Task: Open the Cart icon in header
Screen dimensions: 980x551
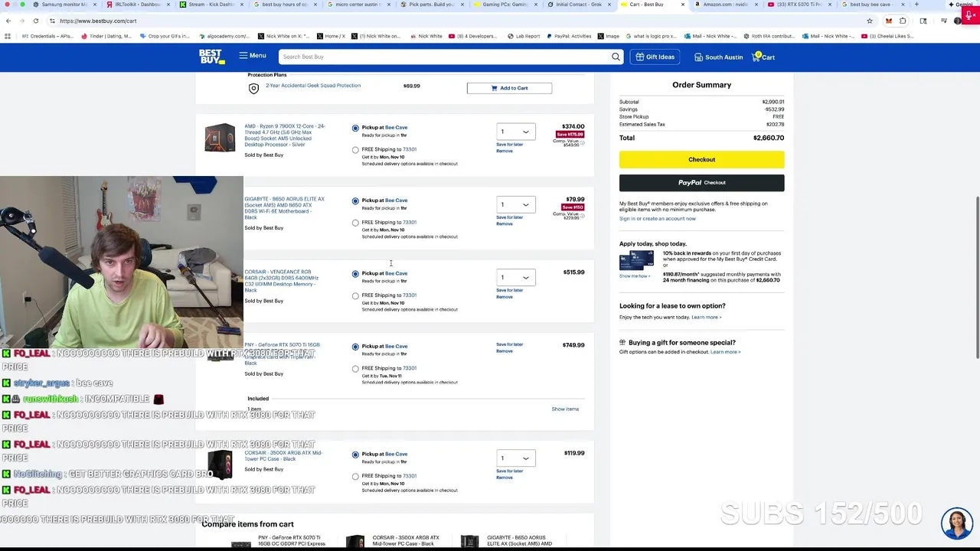Action: [764, 57]
